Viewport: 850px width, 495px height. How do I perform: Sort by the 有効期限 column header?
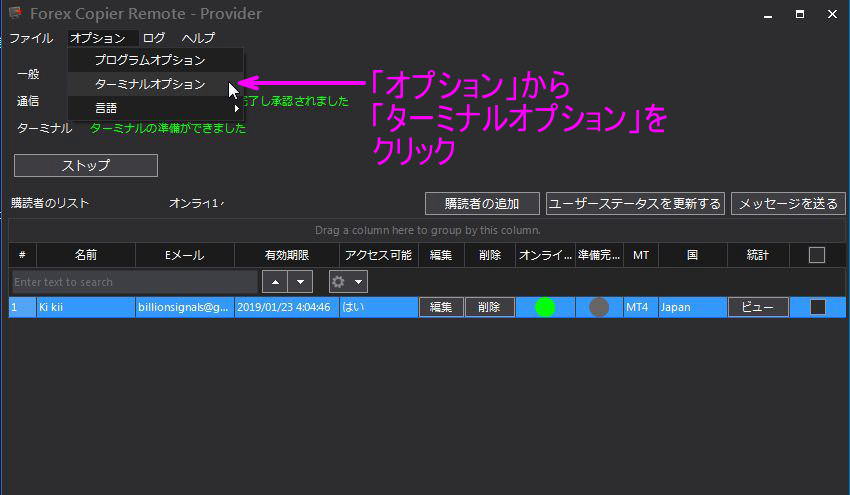tap(287, 255)
